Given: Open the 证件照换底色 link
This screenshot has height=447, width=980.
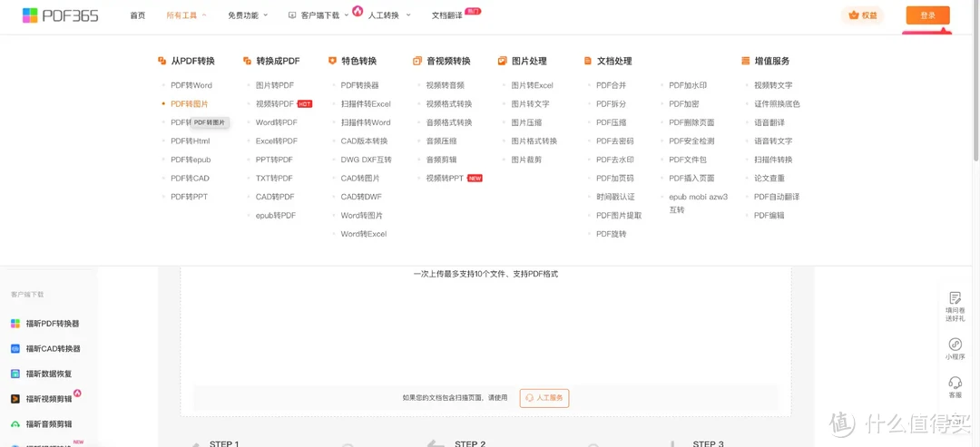Looking at the screenshot, I should [777, 103].
